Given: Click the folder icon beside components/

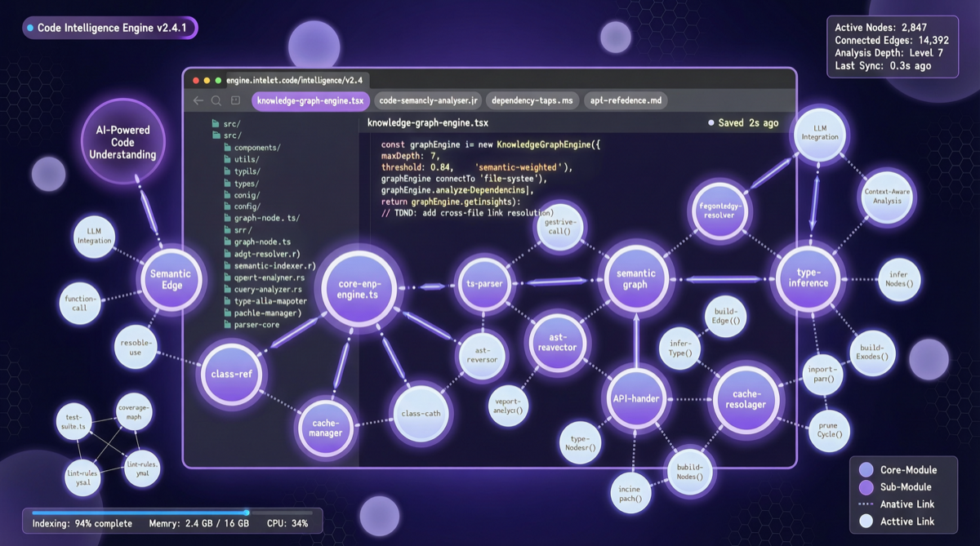Looking at the screenshot, I should click(x=228, y=148).
